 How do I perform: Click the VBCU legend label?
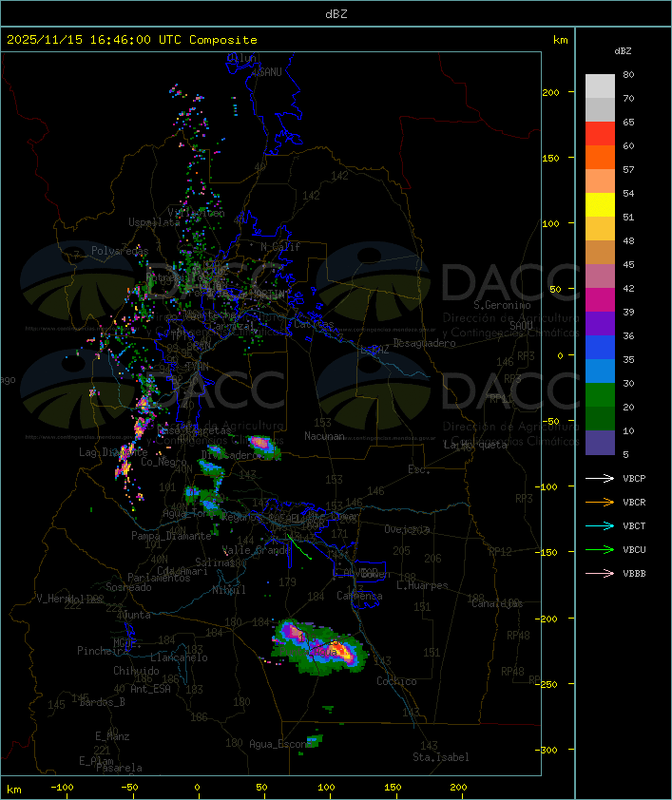pyautogui.click(x=634, y=549)
